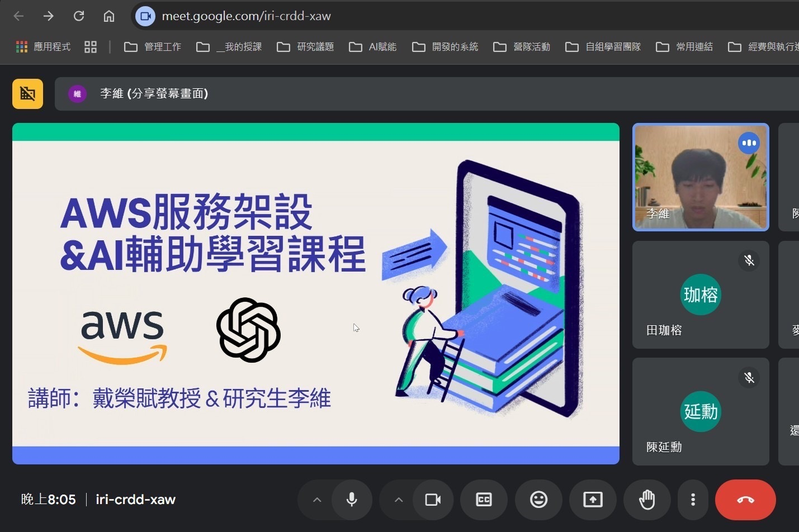The width and height of the screenshot is (799, 532).
Task: Go forward with browser forward arrow
Action: point(49,16)
